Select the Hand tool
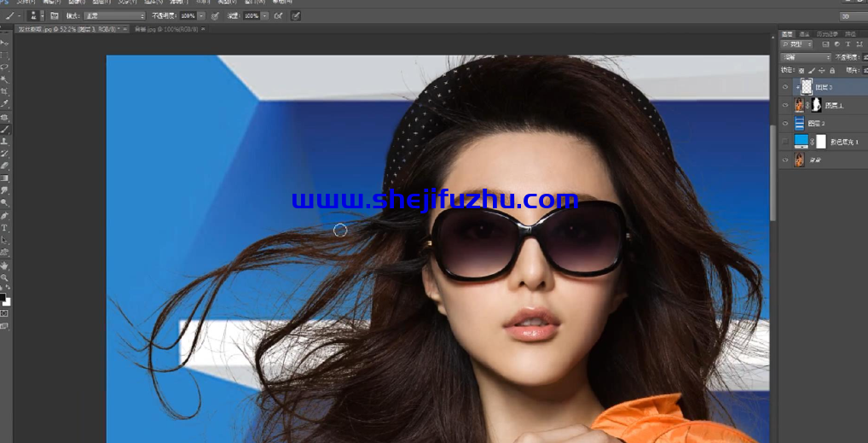 [5, 266]
